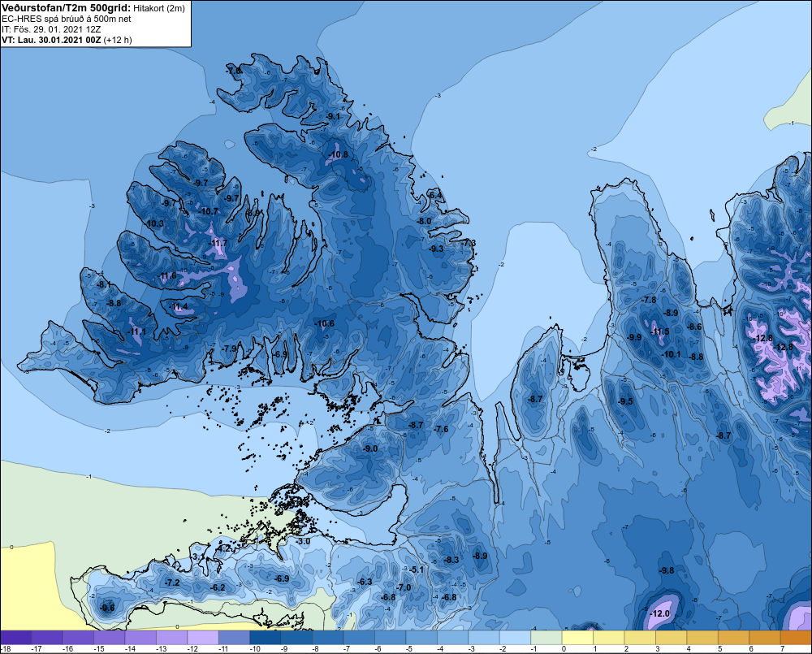Click the -9.5 temperature value
Viewport: 812px width, 654px height.
pos(625,401)
